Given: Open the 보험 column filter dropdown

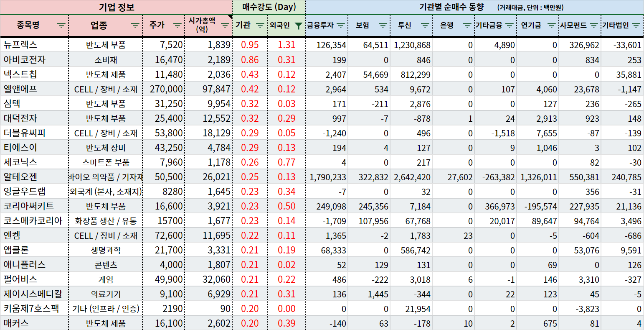Looking at the screenshot, I should click(383, 26).
